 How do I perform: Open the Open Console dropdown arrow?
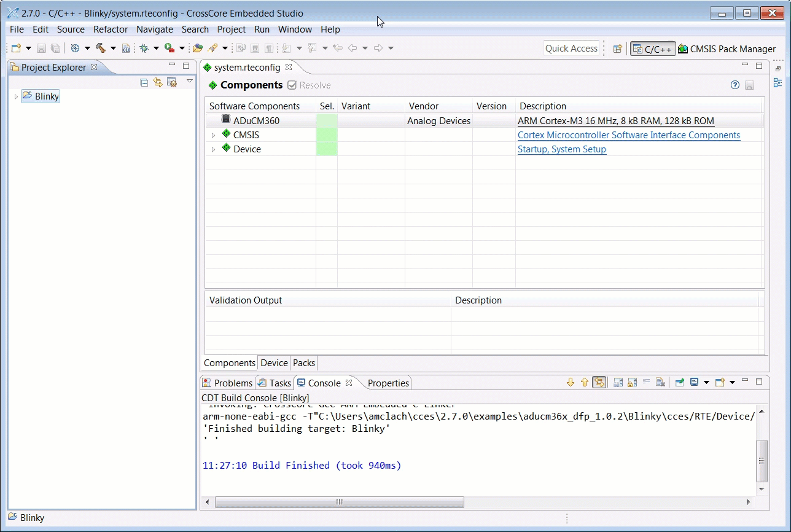click(732, 383)
